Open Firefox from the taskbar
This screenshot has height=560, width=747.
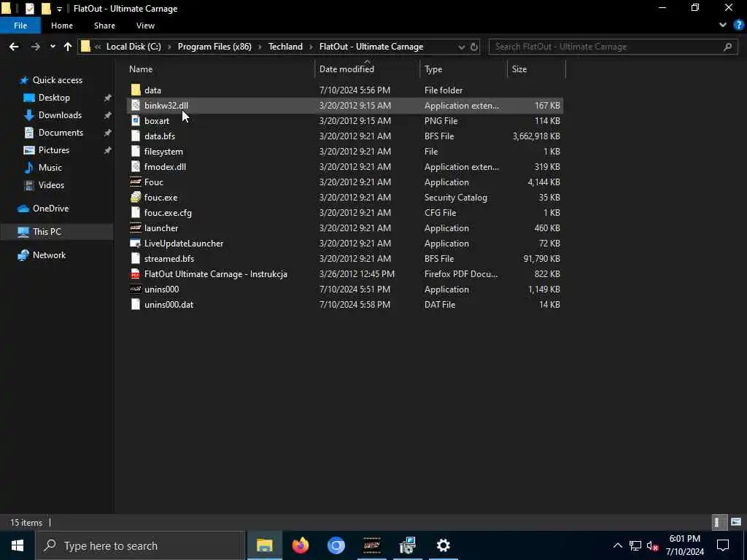click(x=300, y=545)
